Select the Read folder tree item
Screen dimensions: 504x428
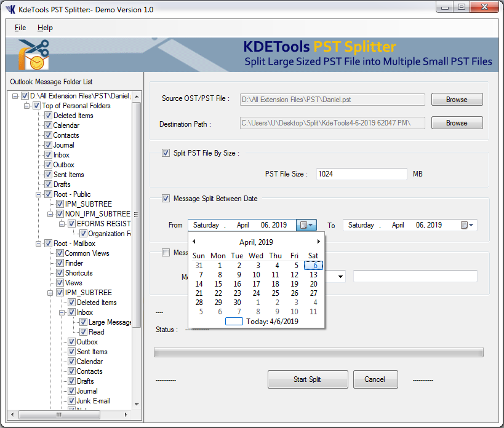tap(96, 332)
